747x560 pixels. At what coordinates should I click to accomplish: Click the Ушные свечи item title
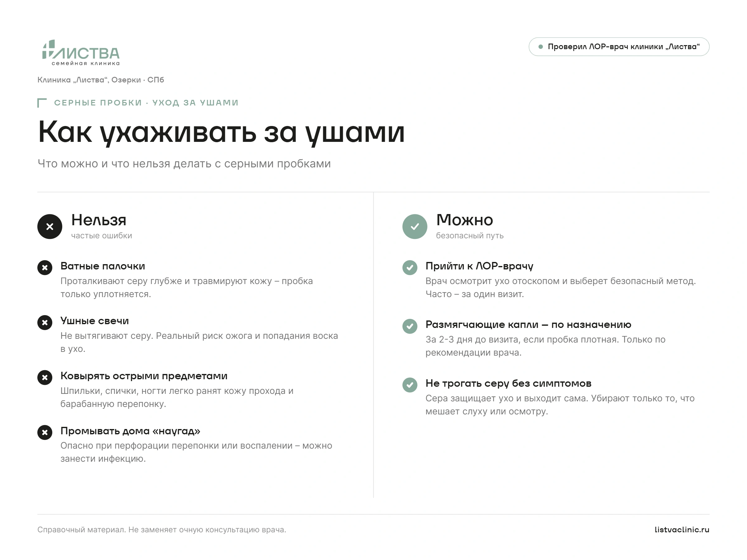coord(95,321)
